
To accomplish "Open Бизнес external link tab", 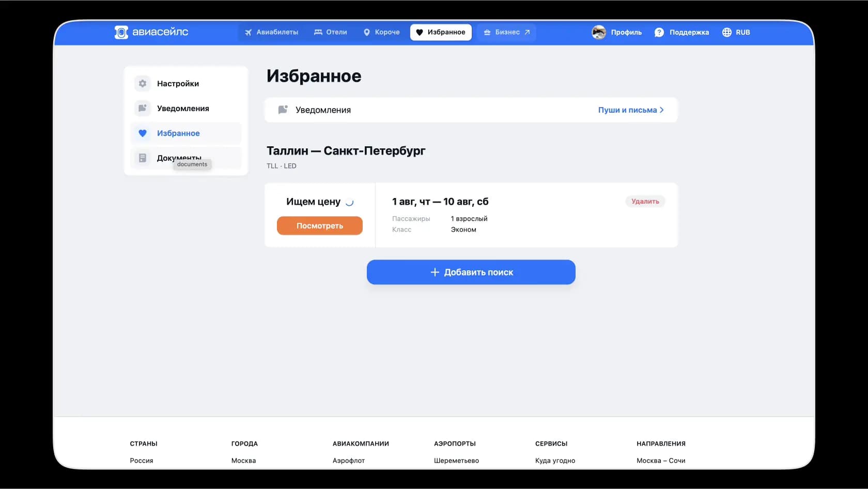I will click(x=507, y=32).
